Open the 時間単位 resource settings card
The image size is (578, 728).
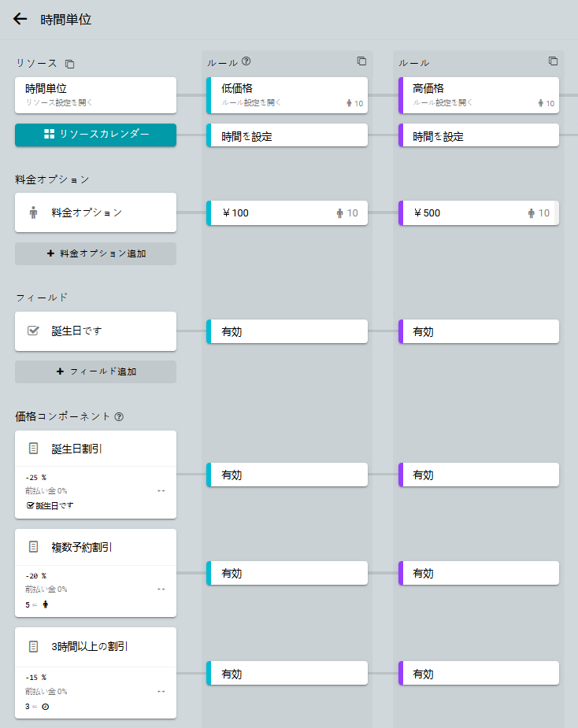tap(95, 94)
